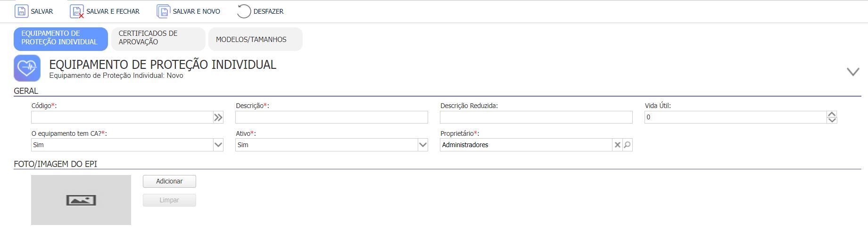This screenshot has height=233, width=868.
Task: Click the double-arrow icon in Código field
Action: point(218,117)
